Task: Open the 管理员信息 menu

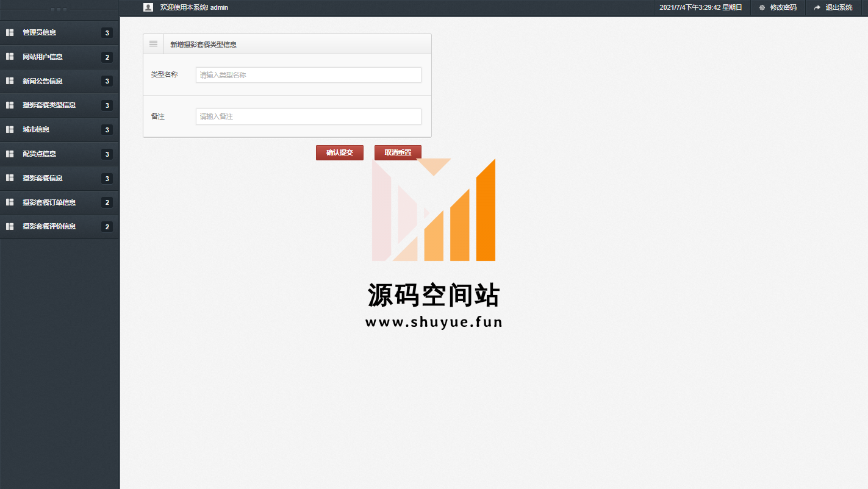Action: [59, 32]
